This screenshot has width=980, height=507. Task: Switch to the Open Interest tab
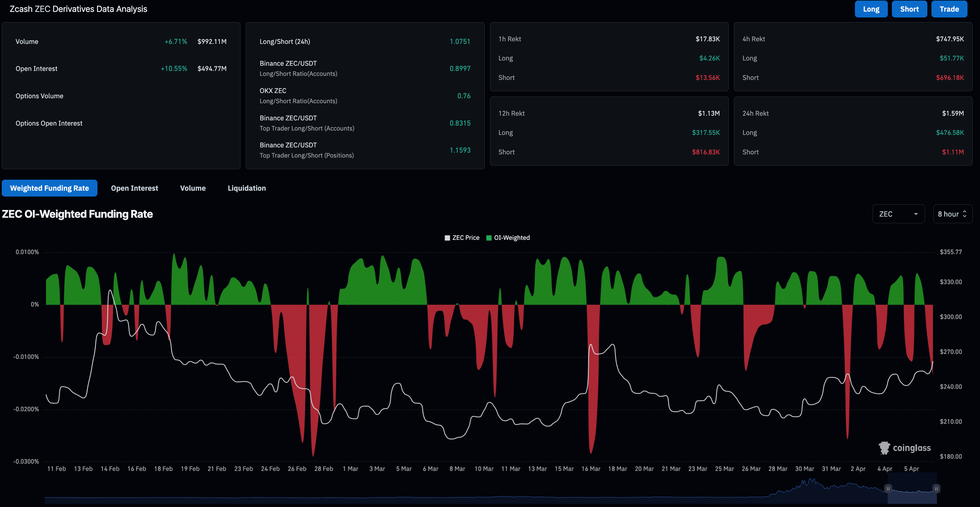coord(134,188)
